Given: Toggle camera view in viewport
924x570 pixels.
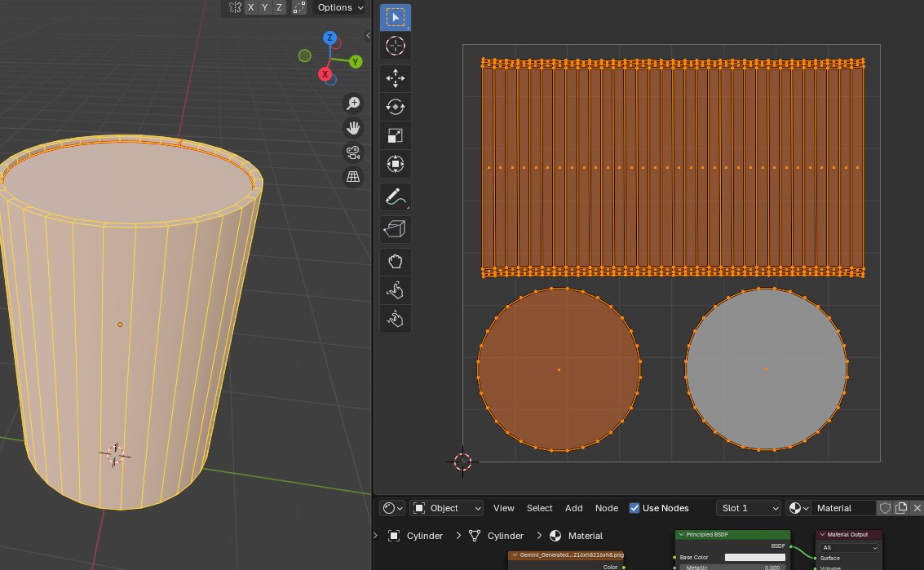Looking at the screenshot, I should pos(353,152).
